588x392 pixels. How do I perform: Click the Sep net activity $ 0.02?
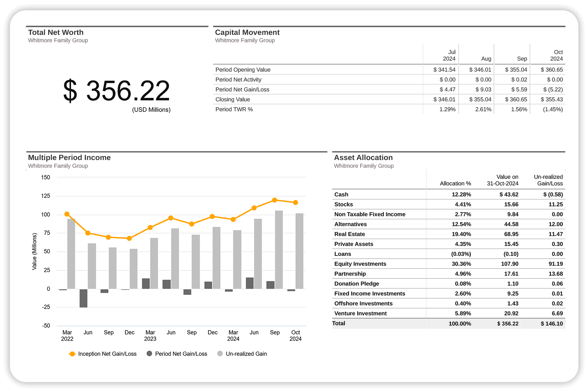[x=519, y=80]
